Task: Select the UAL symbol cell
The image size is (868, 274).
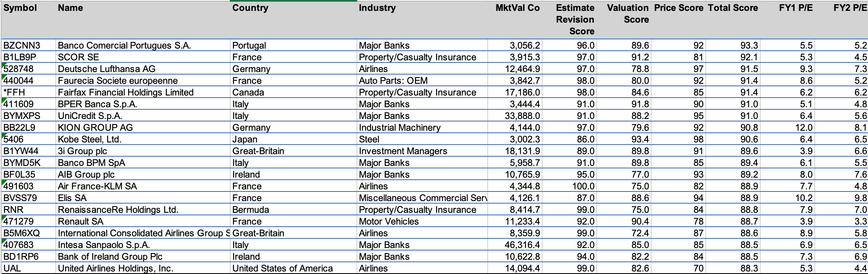Action: (x=28, y=268)
